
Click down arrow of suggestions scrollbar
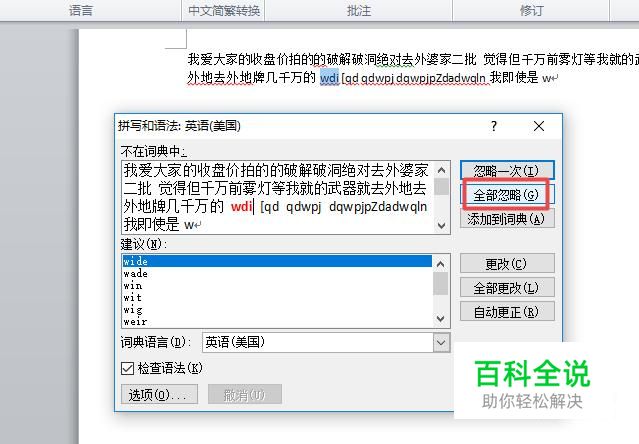(x=441, y=318)
